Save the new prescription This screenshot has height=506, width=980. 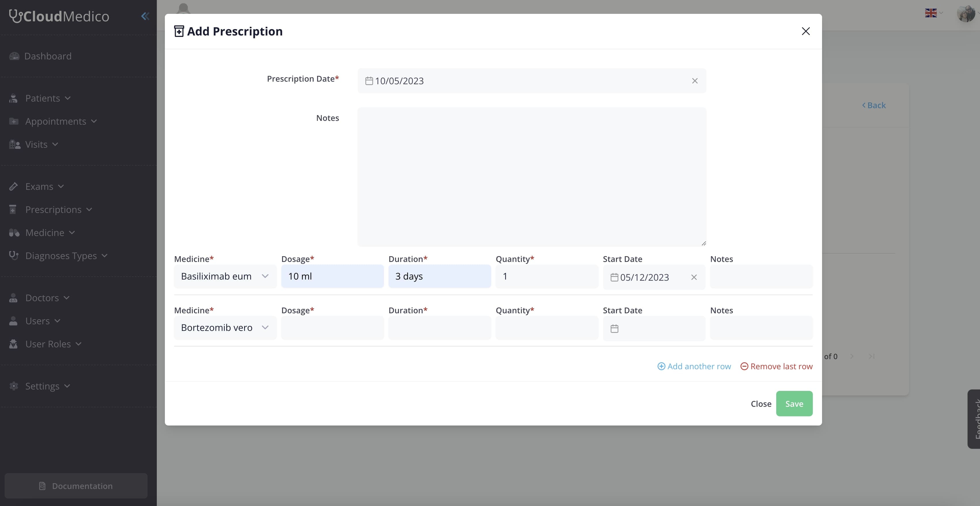click(x=794, y=404)
